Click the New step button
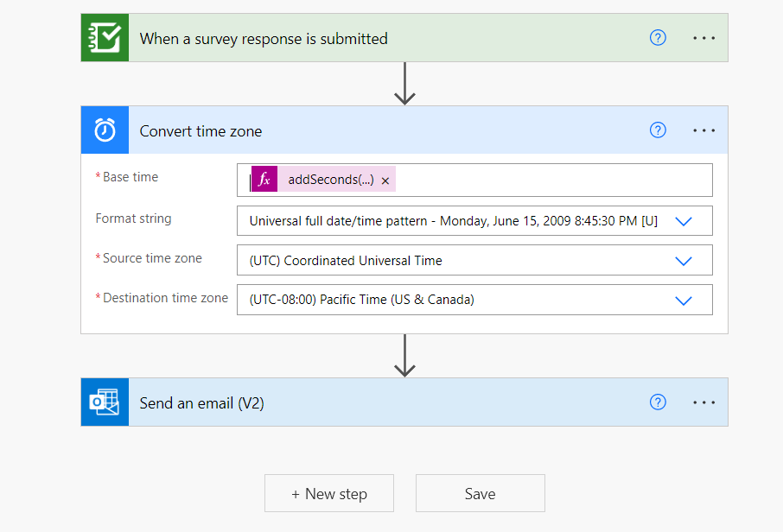This screenshot has width=783, height=532. pos(329,494)
